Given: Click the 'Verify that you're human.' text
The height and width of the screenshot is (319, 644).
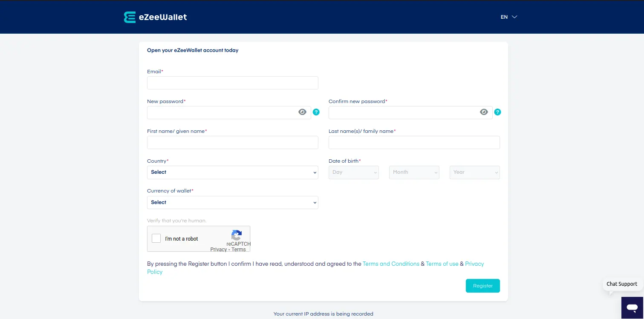Looking at the screenshot, I should 177,221.
